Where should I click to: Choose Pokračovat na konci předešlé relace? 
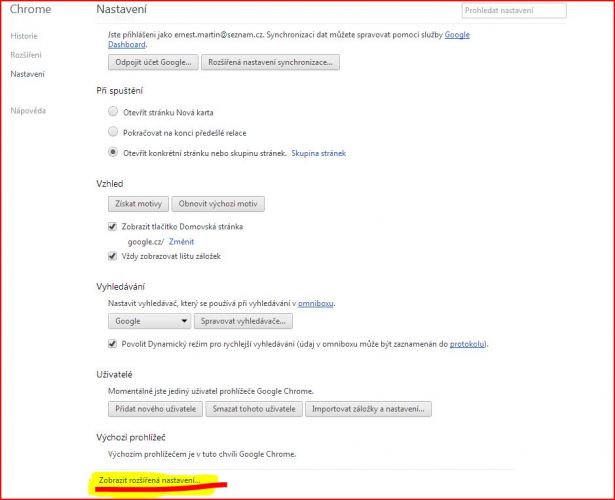coord(113,132)
